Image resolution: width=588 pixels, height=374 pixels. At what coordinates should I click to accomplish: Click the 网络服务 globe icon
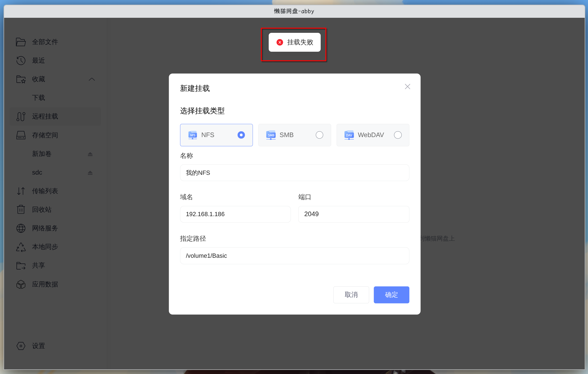(x=21, y=228)
